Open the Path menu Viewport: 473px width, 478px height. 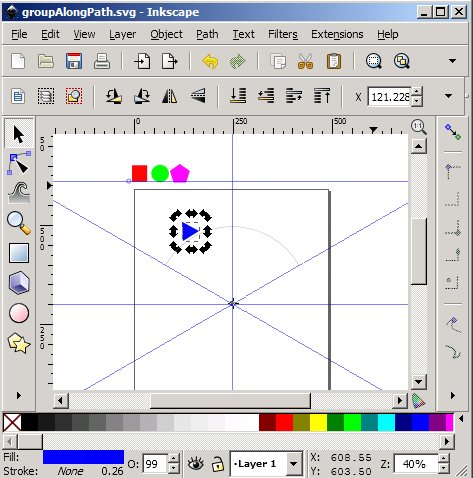[207, 34]
